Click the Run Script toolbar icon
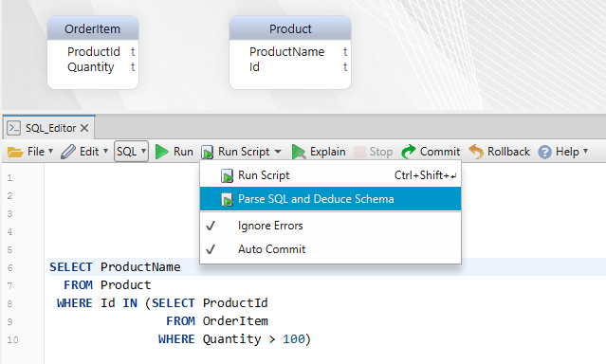606x364 pixels. click(x=208, y=153)
